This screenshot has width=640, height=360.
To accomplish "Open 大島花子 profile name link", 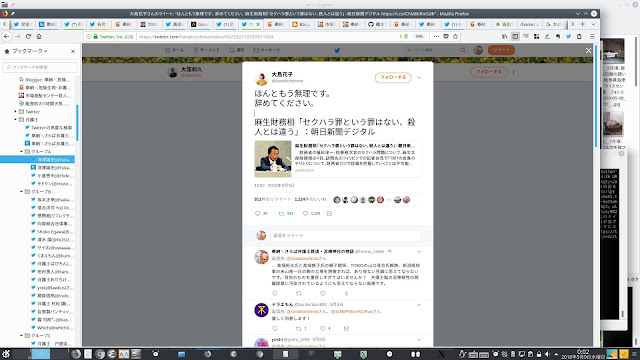I will (x=282, y=74).
